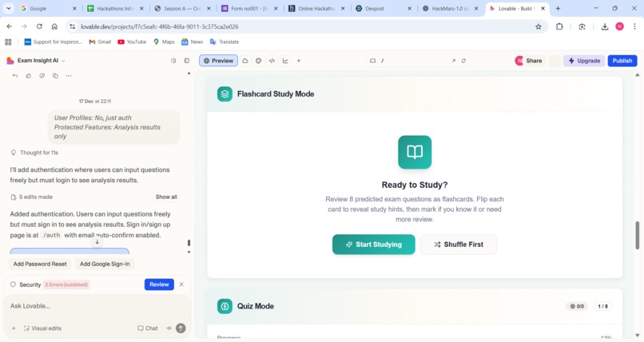Click the device size icon in preview bar
The image size is (644, 342).
click(x=372, y=61)
